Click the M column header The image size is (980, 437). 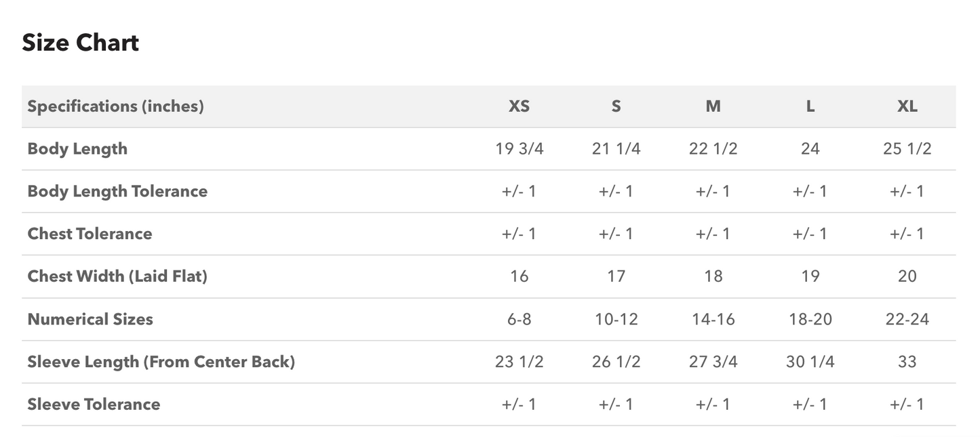pos(713,106)
